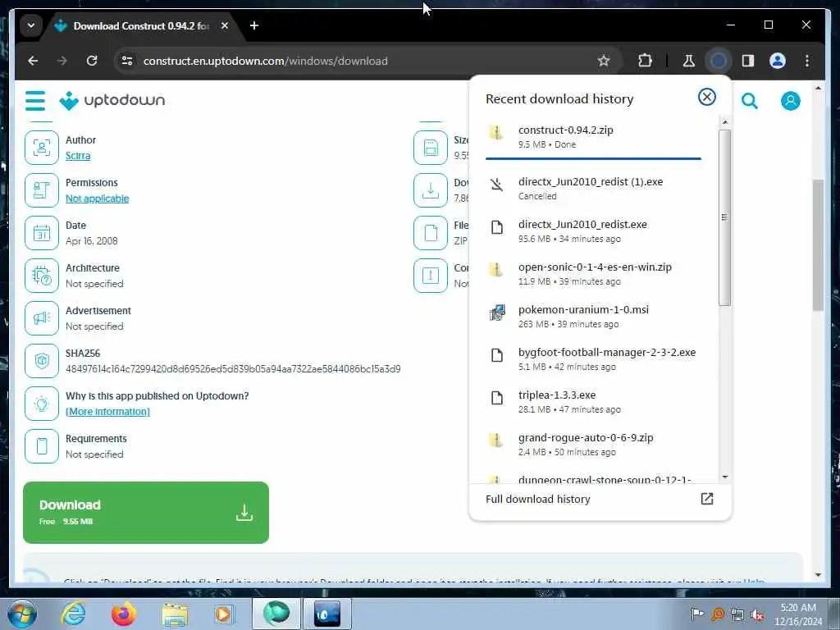The width and height of the screenshot is (840, 630).
Task: Click the Content rating exclamation icon
Action: 430,276
